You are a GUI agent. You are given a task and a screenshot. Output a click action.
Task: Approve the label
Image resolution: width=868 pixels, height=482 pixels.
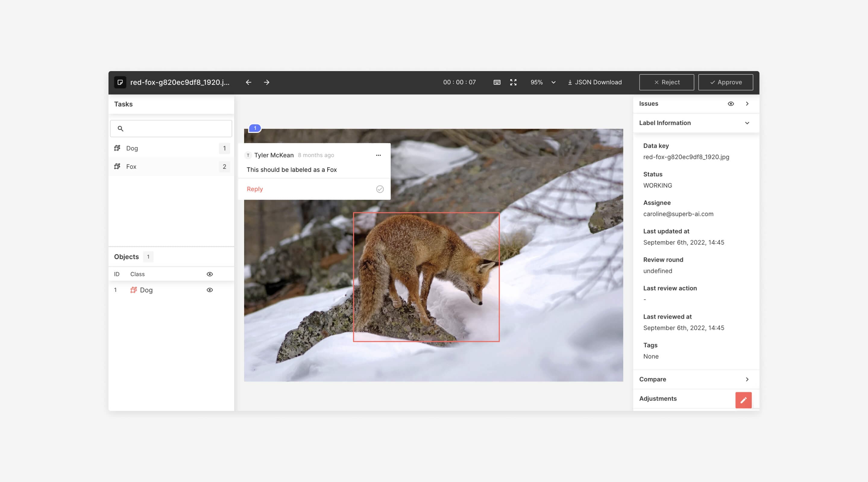click(725, 82)
